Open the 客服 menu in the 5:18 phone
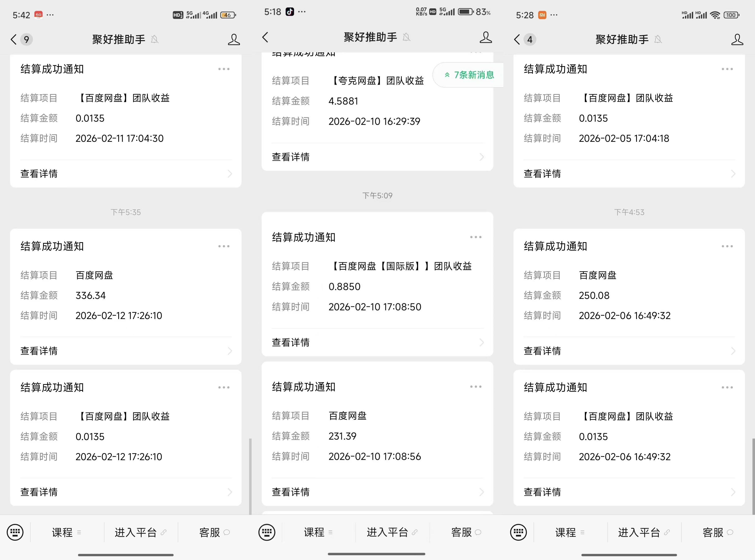 (x=466, y=532)
